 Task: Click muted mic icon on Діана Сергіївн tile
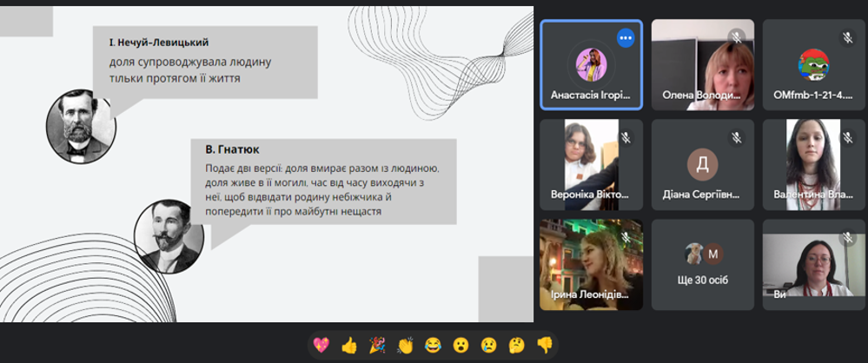point(736,137)
